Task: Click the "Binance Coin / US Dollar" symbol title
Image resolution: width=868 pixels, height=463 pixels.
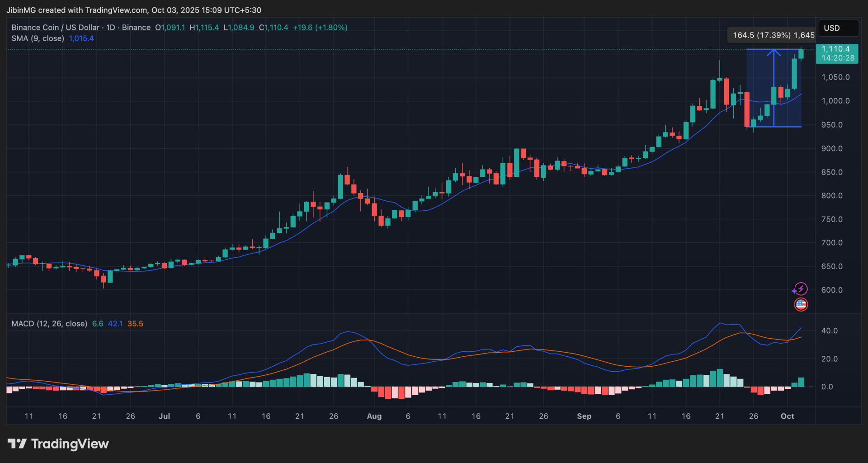Action: pos(55,28)
